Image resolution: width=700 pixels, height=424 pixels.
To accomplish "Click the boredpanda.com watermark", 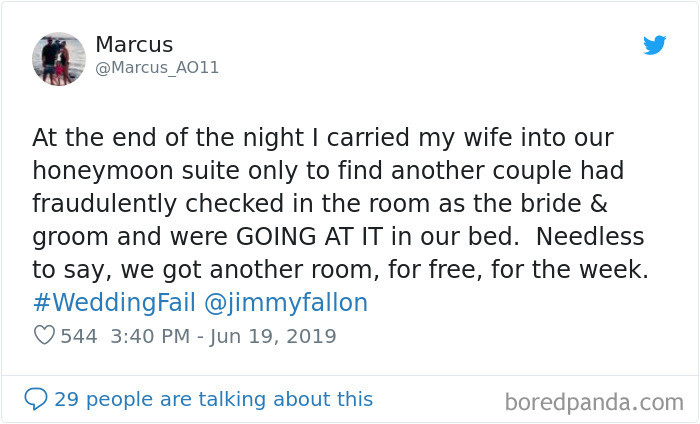I will point(593,402).
